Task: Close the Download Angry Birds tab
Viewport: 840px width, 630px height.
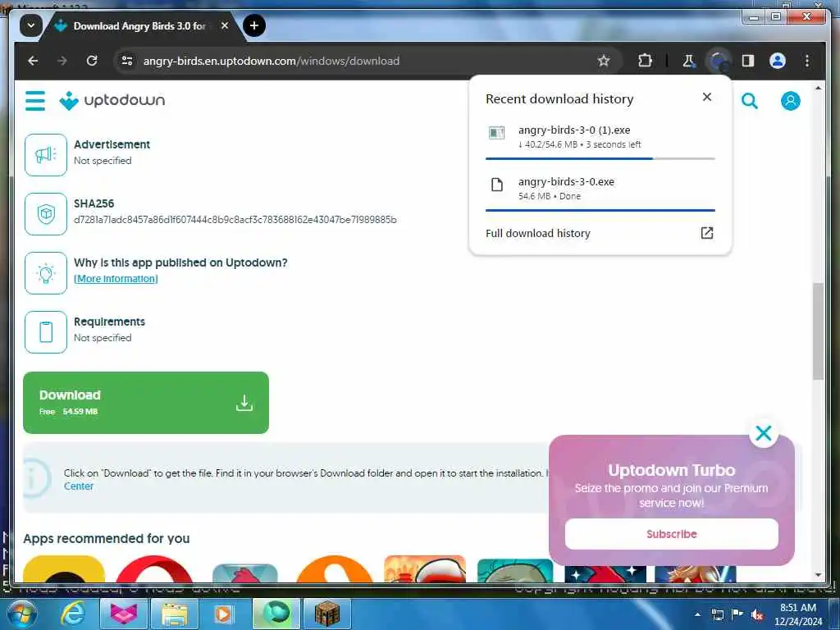Action: point(225,25)
